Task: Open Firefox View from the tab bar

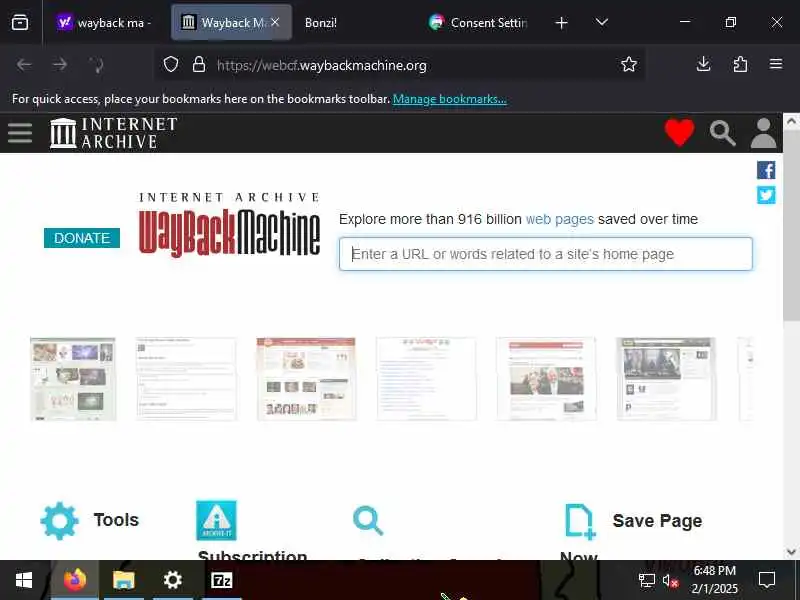Action: coord(20,22)
